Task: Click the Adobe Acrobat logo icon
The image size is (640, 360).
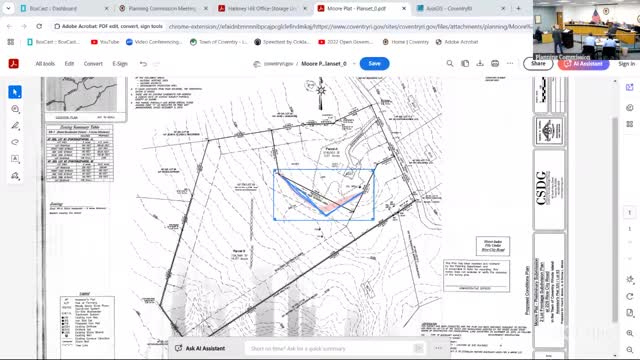Action: pyautogui.click(x=13, y=64)
